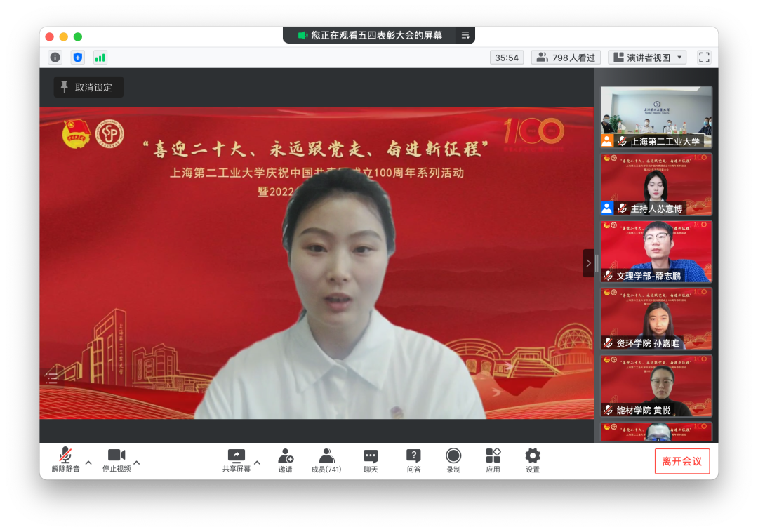Click the blue security shield icon
Viewport: 758px width, 532px height.
pyautogui.click(x=78, y=58)
